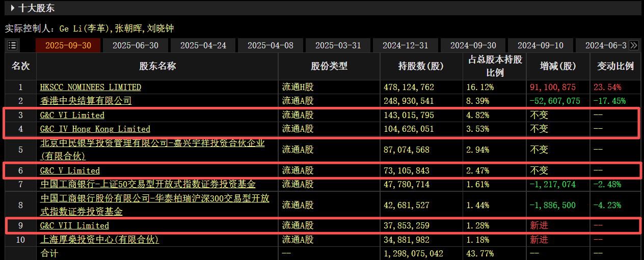Image resolution: width=644 pixels, height=260 pixels.
Task: Open 华泰柏瑞沪深300 fund shareholder link
Action: point(154,205)
